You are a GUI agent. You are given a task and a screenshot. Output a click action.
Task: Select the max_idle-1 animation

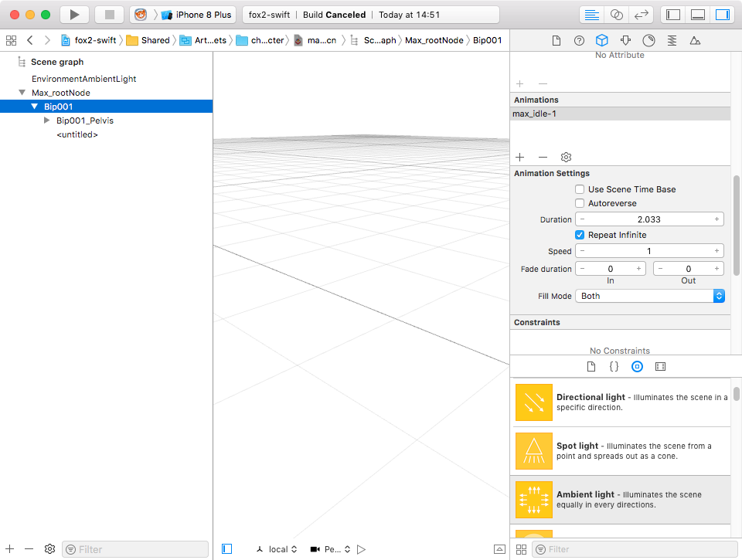[x=621, y=114]
